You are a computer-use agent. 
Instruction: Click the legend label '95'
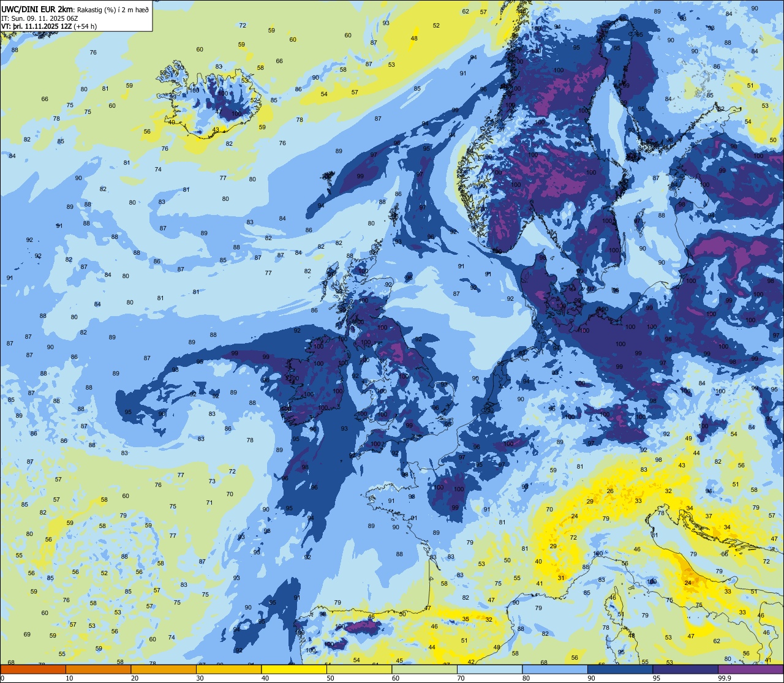pyautogui.click(x=657, y=678)
